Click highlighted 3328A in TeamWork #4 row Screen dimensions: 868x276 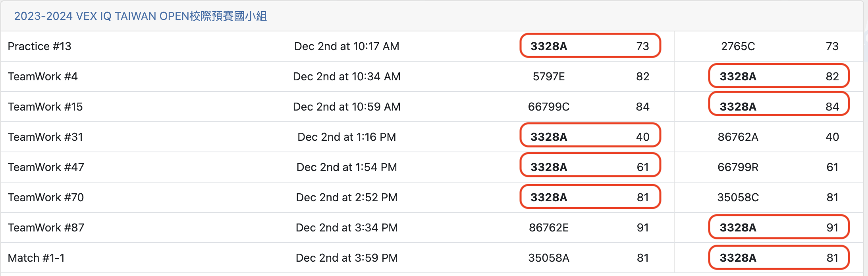click(738, 77)
